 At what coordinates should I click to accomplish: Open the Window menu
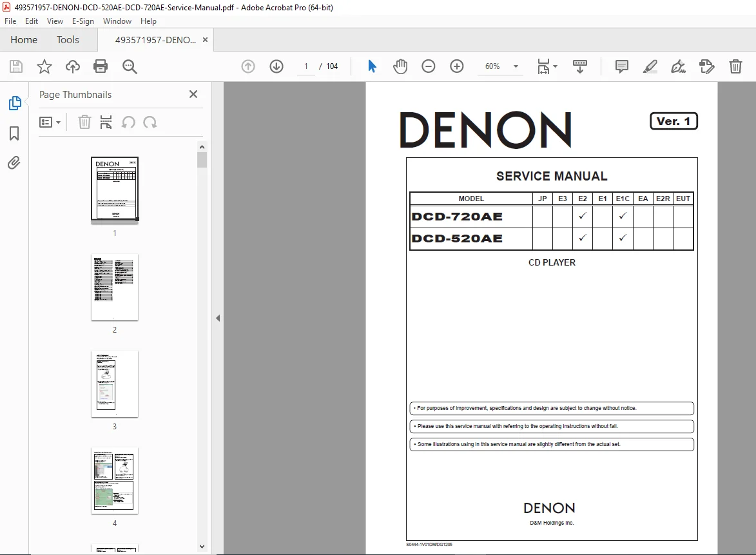click(117, 21)
